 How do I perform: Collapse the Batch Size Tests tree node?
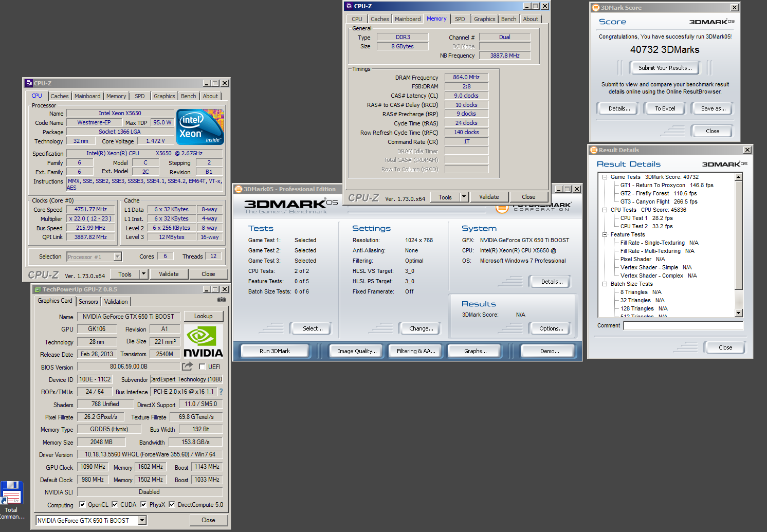(605, 284)
